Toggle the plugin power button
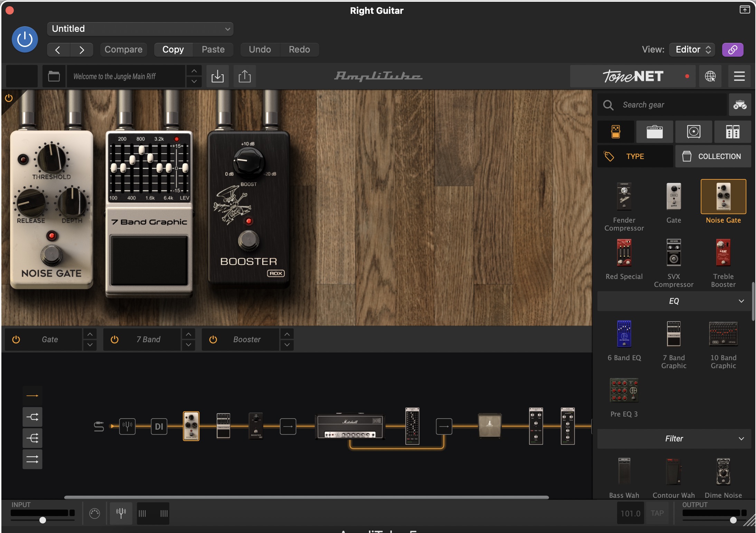Viewport: 756px width, 533px height. [25, 39]
